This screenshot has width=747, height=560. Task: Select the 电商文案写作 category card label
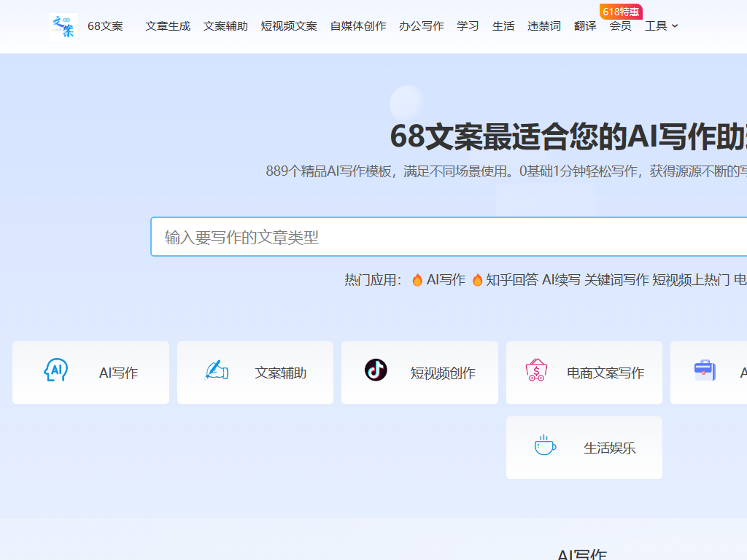pos(605,373)
